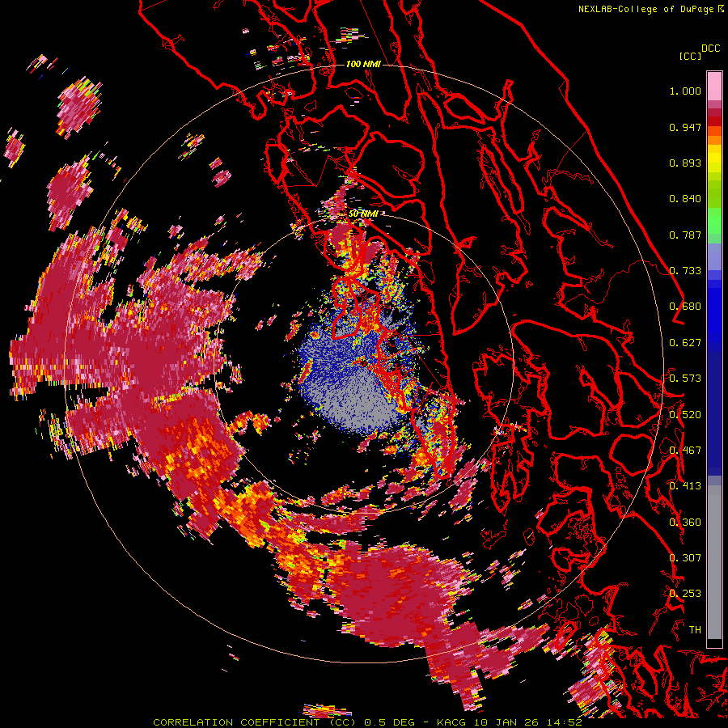Click the 1.000 legend value
This screenshot has height=728, width=728.
tap(685, 91)
